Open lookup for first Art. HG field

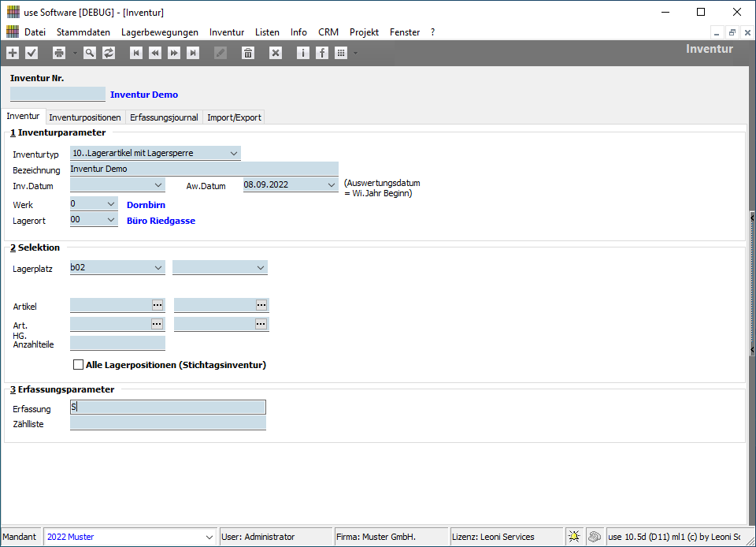click(x=157, y=324)
